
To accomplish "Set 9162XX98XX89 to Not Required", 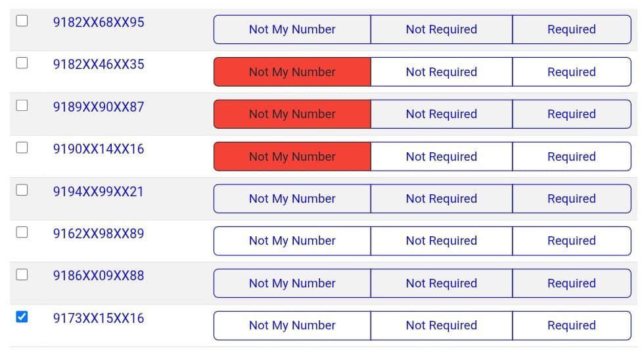I will tap(441, 241).
